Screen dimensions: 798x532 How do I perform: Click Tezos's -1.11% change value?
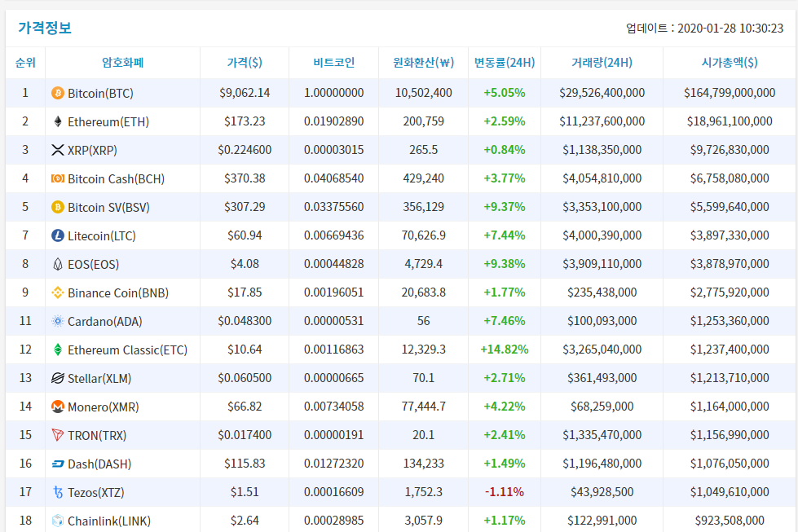505,491
